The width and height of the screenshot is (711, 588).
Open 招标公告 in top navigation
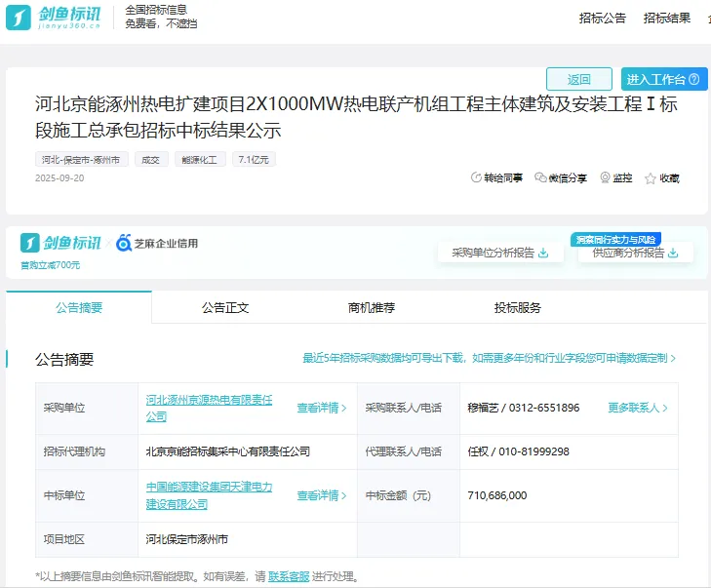coord(602,18)
